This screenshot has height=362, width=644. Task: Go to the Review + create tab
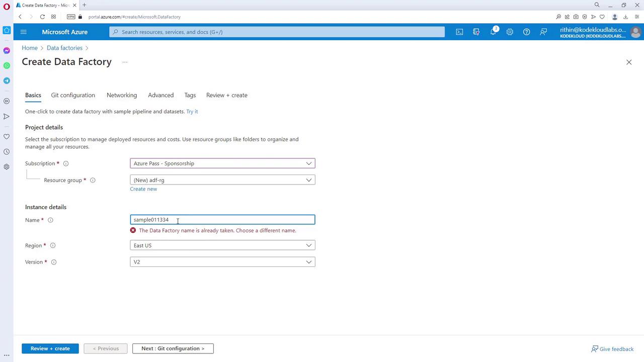227,95
